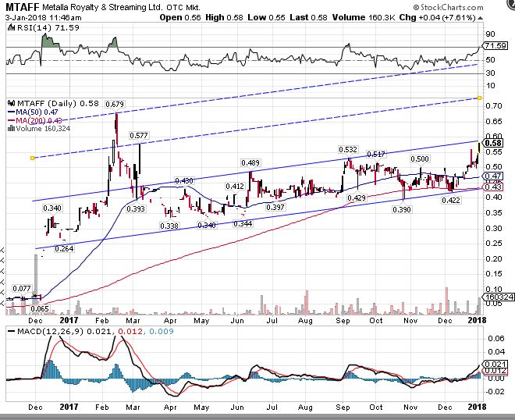
Task: Click the 0.422 December low label
Action: click(x=451, y=200)
